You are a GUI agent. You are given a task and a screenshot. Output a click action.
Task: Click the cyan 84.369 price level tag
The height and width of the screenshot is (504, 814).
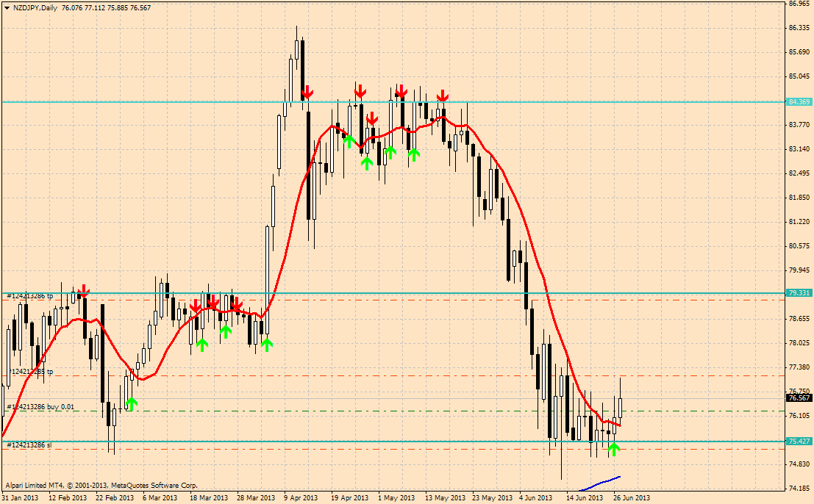click(x=799, y=101)
